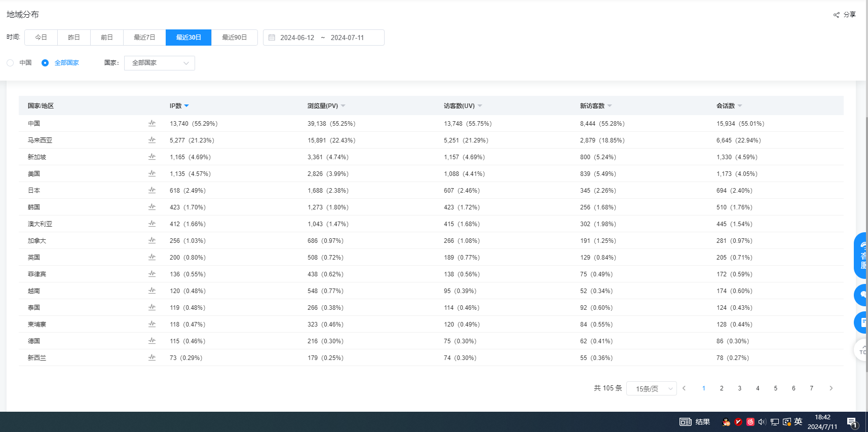This screenshot has height=432, width=868.
Task: Switch time range to 今日
Action: [x=41, y=38]
